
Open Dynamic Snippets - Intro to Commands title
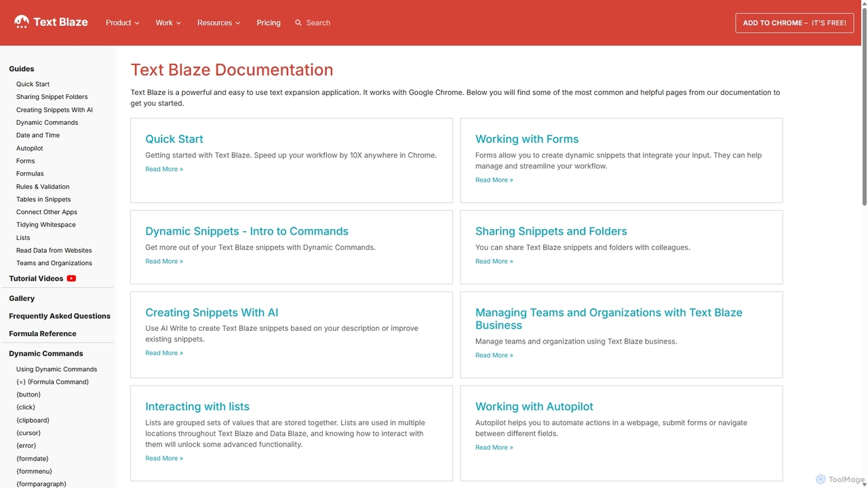click(x=247, y=231)
